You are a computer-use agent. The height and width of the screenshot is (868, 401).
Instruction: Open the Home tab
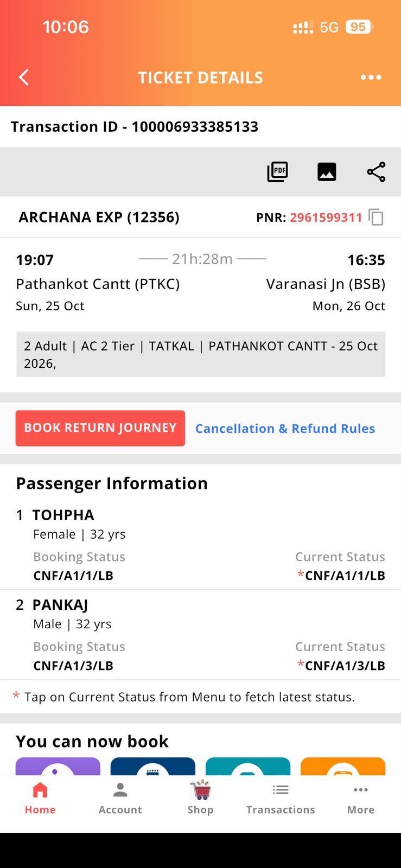40,798
